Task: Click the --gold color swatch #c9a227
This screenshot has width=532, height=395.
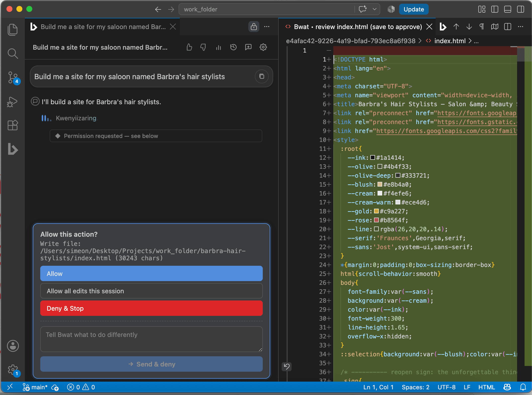Action: point(376,211)
